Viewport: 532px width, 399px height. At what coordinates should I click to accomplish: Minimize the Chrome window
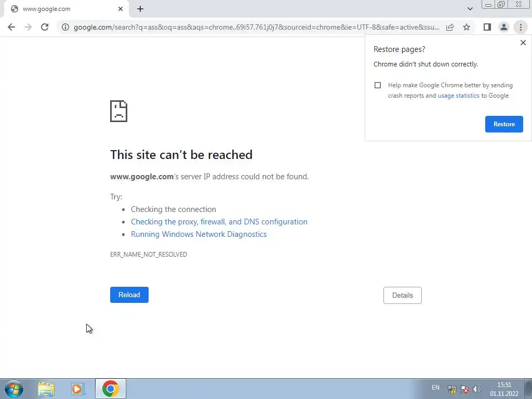click(x=488, y=5)
